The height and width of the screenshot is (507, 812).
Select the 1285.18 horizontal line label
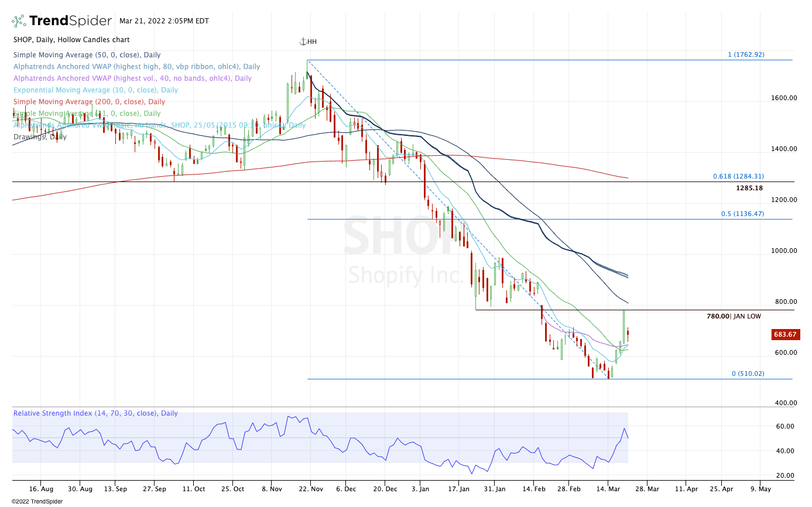(749, 189)
